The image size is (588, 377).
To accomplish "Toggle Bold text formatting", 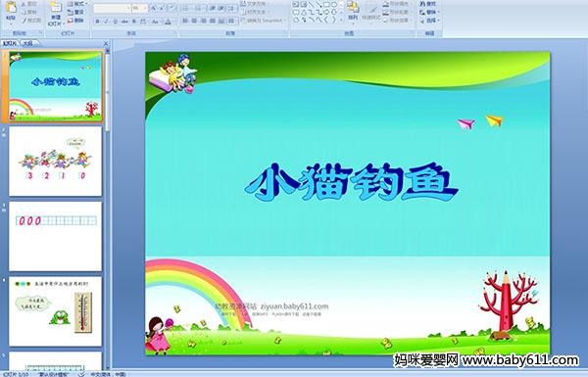I will point(97,22).
